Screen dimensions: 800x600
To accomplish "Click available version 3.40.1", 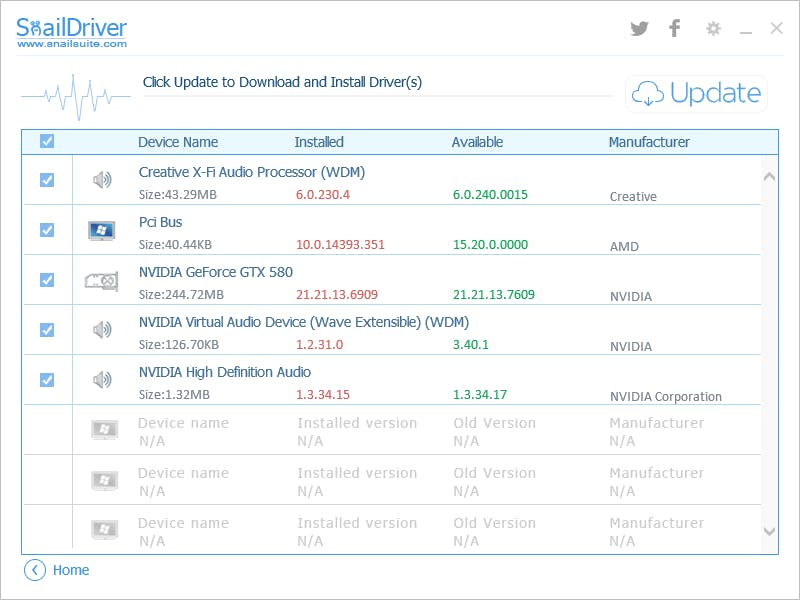I will (x=470, y=344).
